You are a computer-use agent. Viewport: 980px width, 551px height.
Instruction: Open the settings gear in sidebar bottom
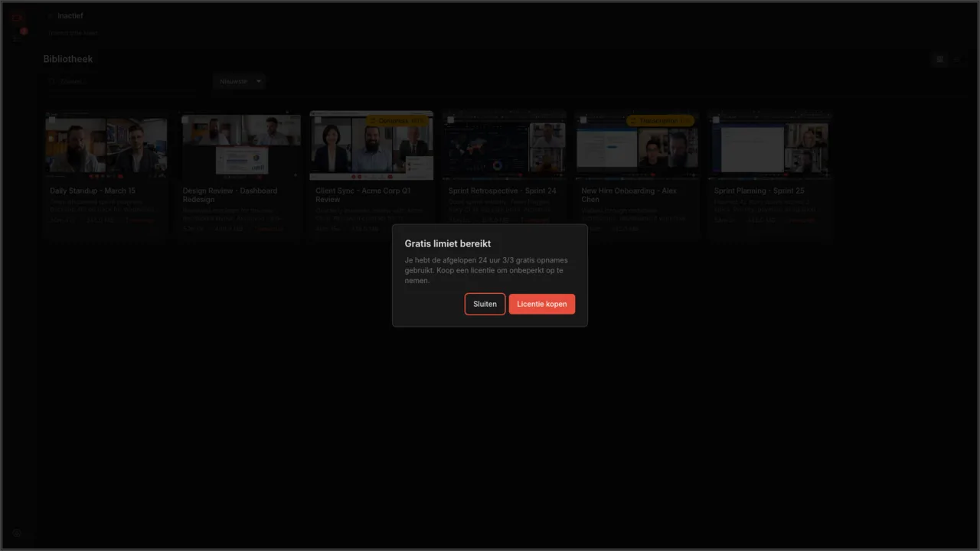pos(17,533)
